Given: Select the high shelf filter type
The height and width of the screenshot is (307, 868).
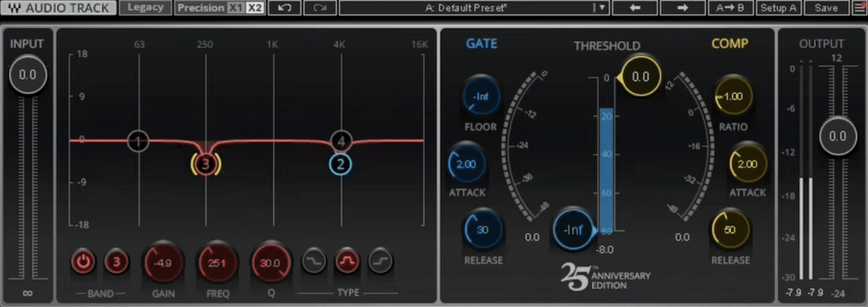Looking at the screenshot, I should 380,262.
